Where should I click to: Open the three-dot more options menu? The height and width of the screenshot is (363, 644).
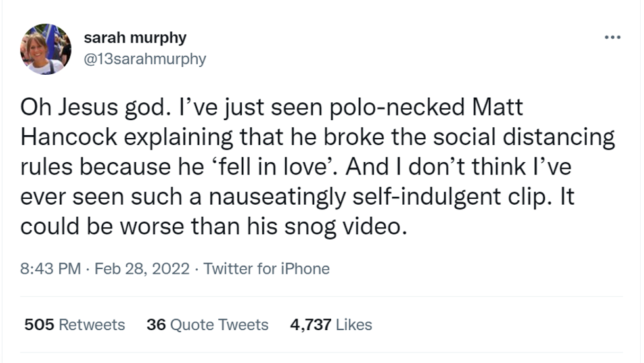(612, 37)
